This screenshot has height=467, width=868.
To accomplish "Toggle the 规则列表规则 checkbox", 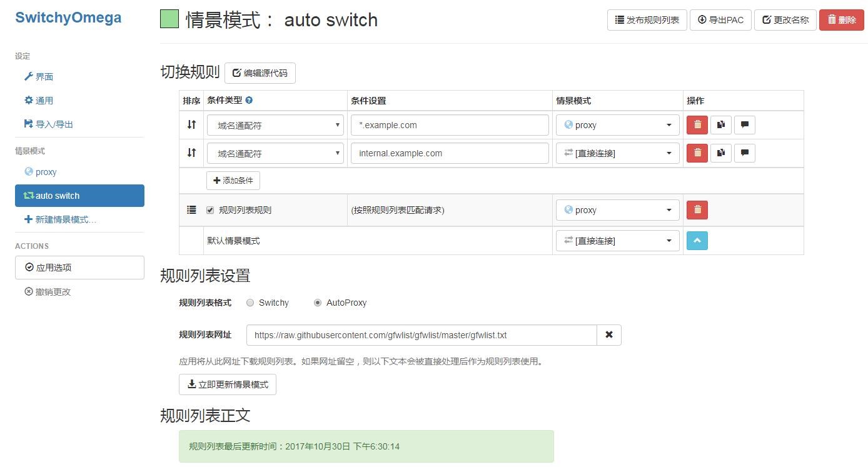I will (x=210, y=210).
